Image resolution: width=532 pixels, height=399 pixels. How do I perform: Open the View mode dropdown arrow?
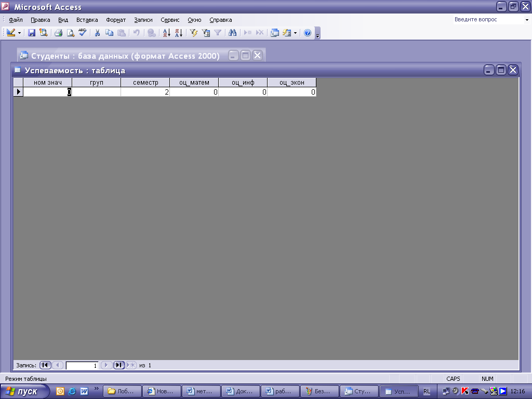click(x=19, y=33)
